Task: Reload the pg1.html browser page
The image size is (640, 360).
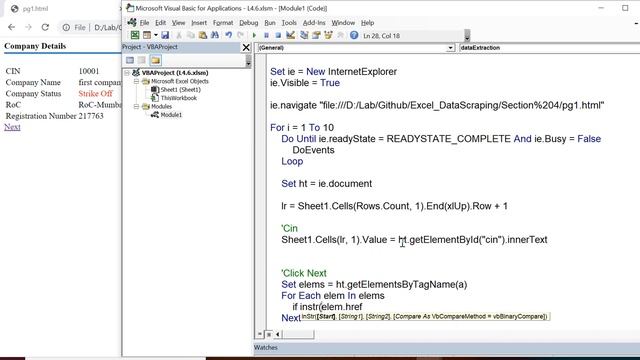Action: coord(45,27)
